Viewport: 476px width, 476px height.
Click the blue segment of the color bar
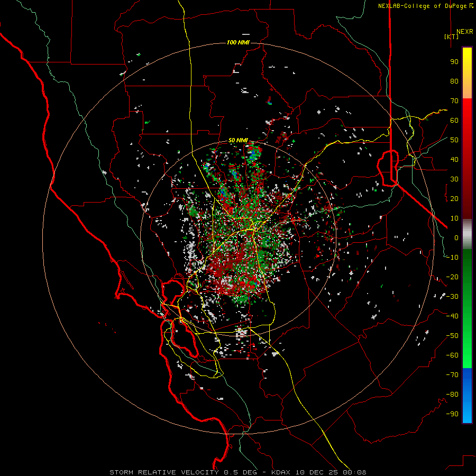pos(467,396)
